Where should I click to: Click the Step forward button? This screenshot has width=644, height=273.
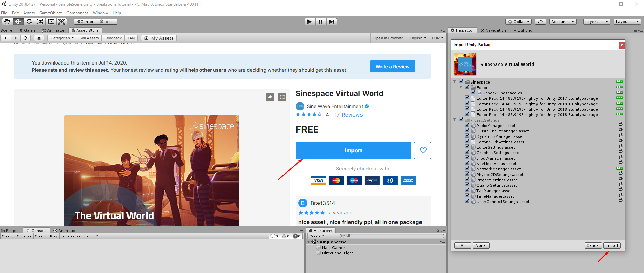(x=331, y=22)
